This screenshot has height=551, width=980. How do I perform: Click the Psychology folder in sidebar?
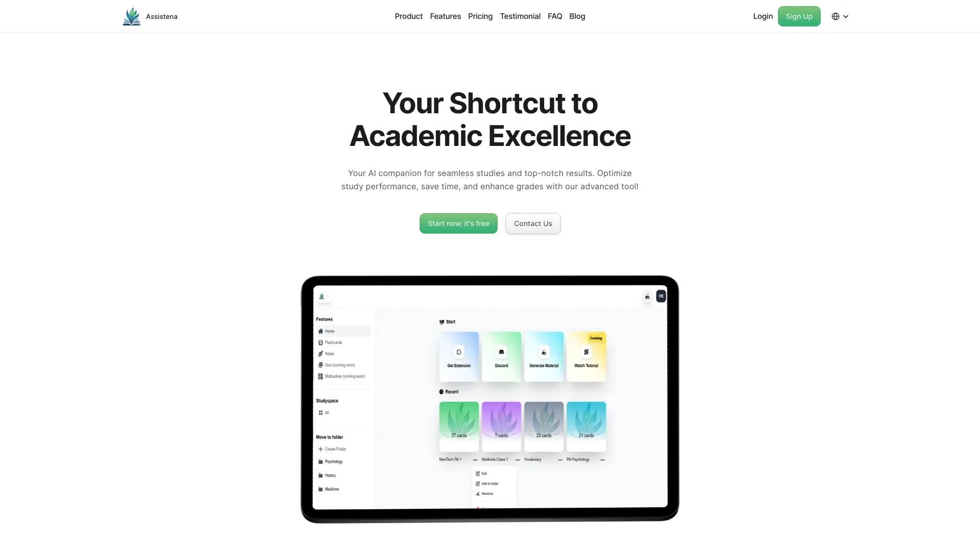[333, 462]
